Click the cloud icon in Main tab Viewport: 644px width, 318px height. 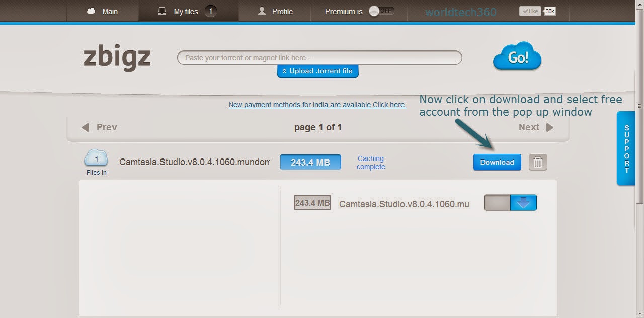tap(91, 11)
